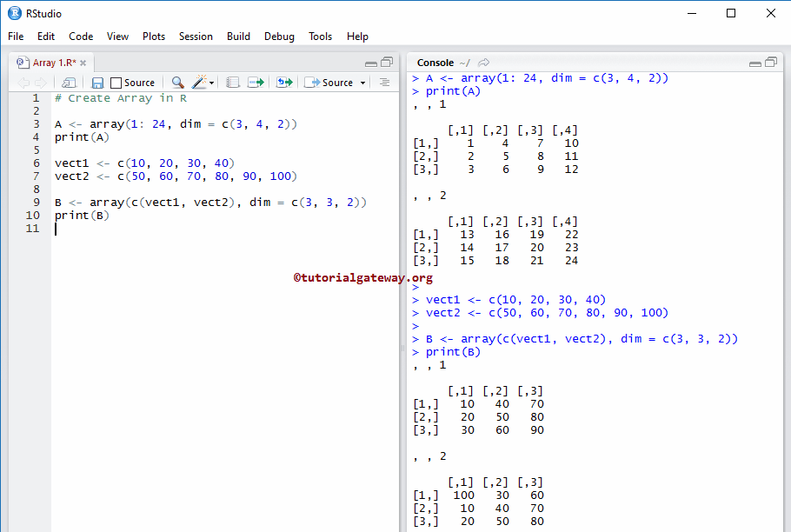This screenshot has width=791, height=532.
Task: Re-run the previous code region
Action: pyautogui.click(x=285, y=82)
